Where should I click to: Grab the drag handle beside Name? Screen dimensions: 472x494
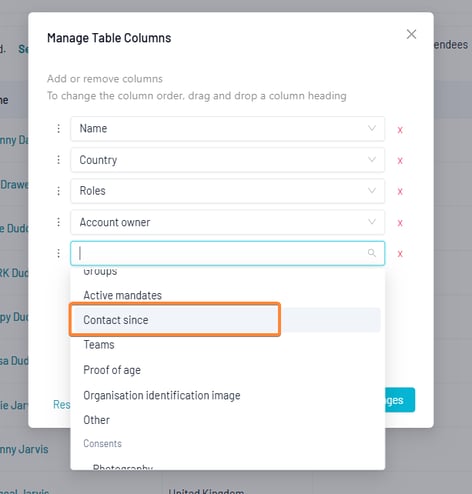pyautogui.click(x=59, y=128)
